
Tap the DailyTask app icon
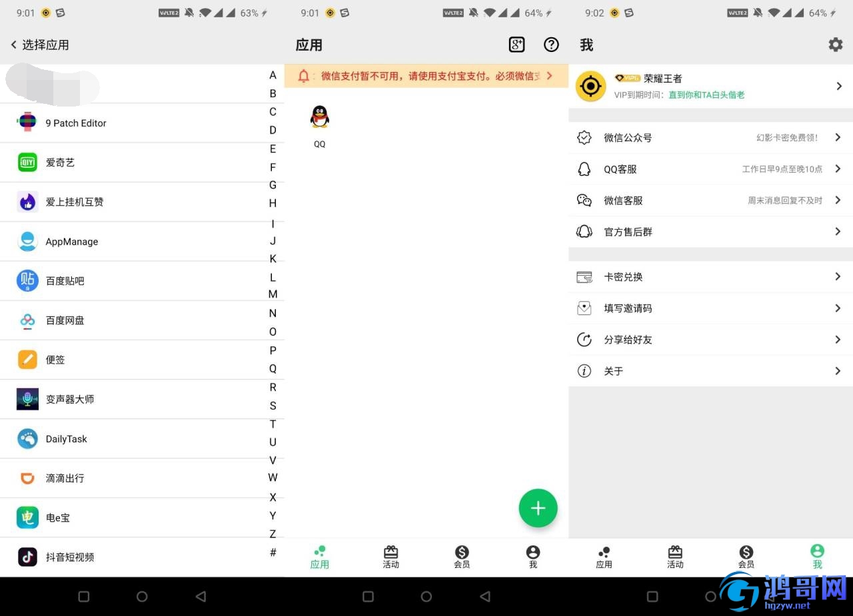coord(27,439)
